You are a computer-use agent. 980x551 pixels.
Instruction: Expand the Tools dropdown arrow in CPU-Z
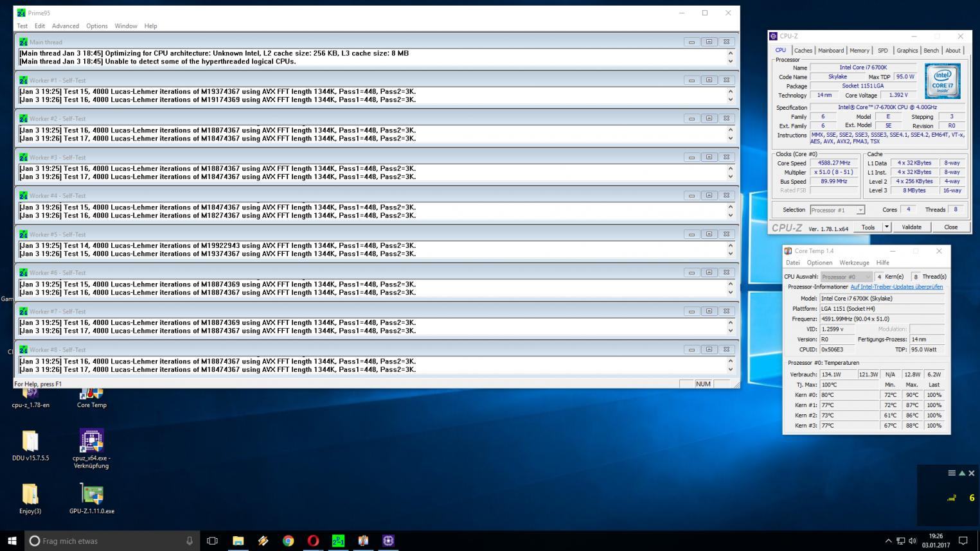tap(887, 227)
